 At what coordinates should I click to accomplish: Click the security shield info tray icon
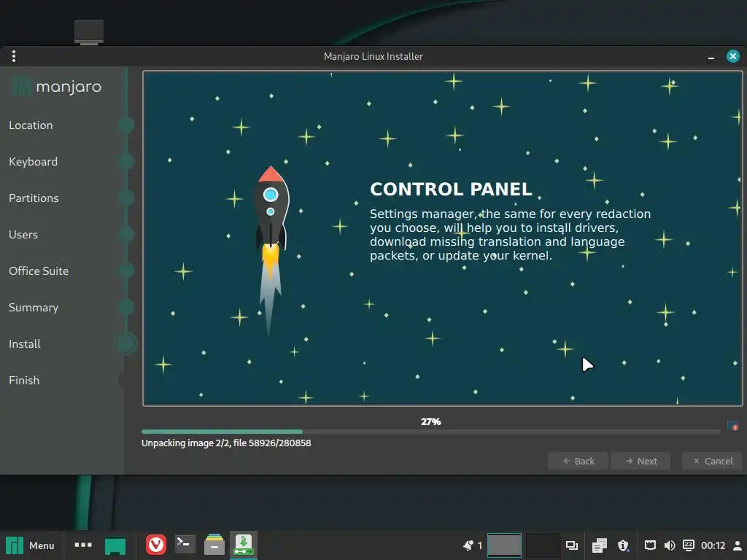point(623,545)
